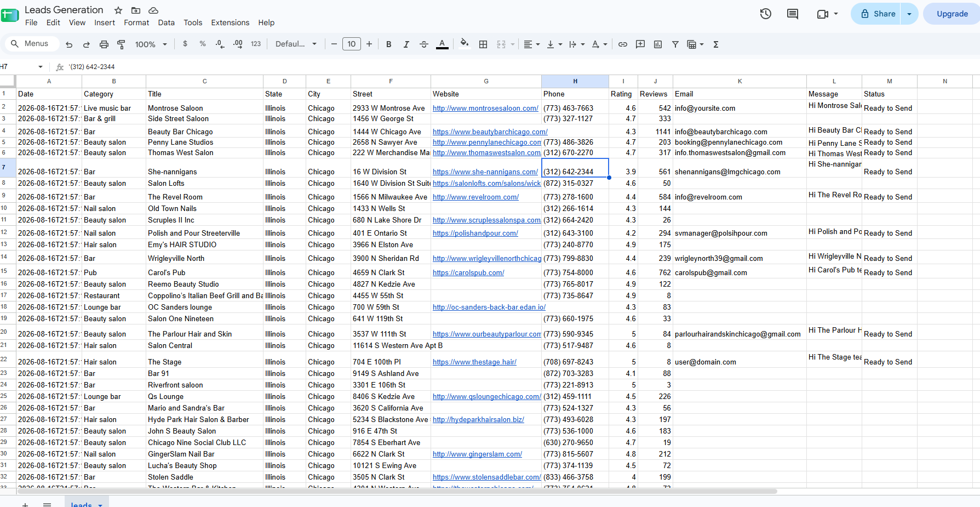
Task: Open the View menu
Action: click(x=77, y=22)
